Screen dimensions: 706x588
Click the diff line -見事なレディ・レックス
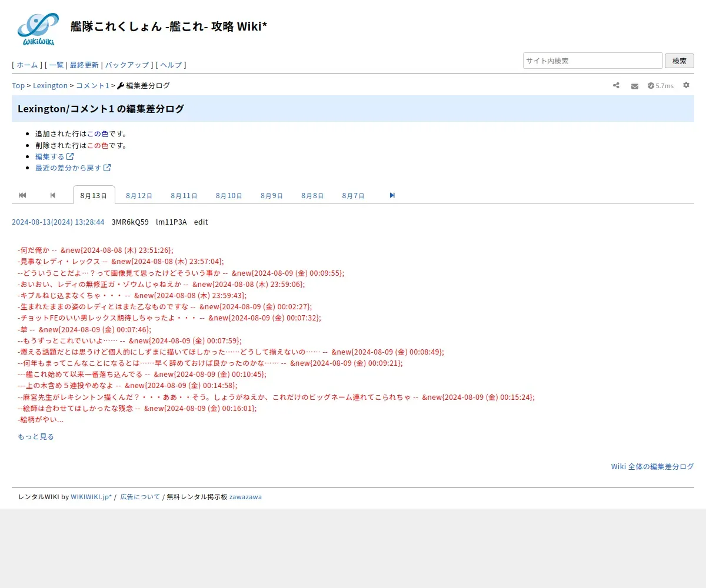tap(121, 262)
